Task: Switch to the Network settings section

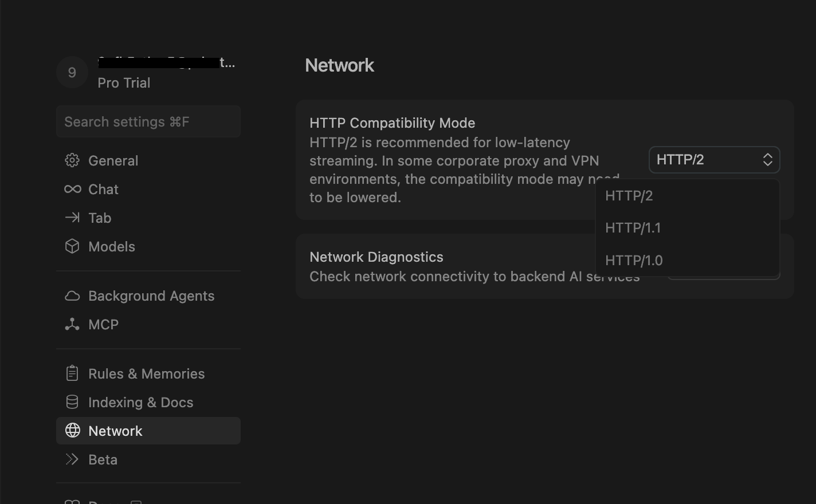Action: pos(115,431)
